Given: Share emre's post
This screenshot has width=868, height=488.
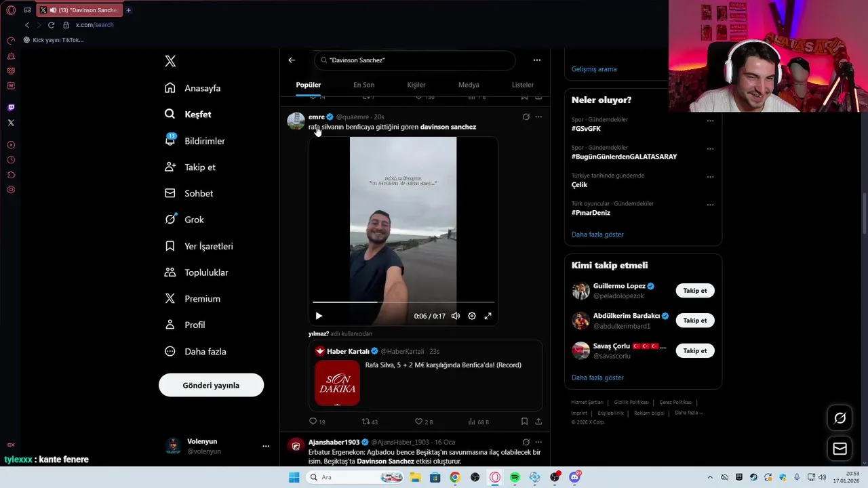Looking at the screenshot, I should (538, 422).
